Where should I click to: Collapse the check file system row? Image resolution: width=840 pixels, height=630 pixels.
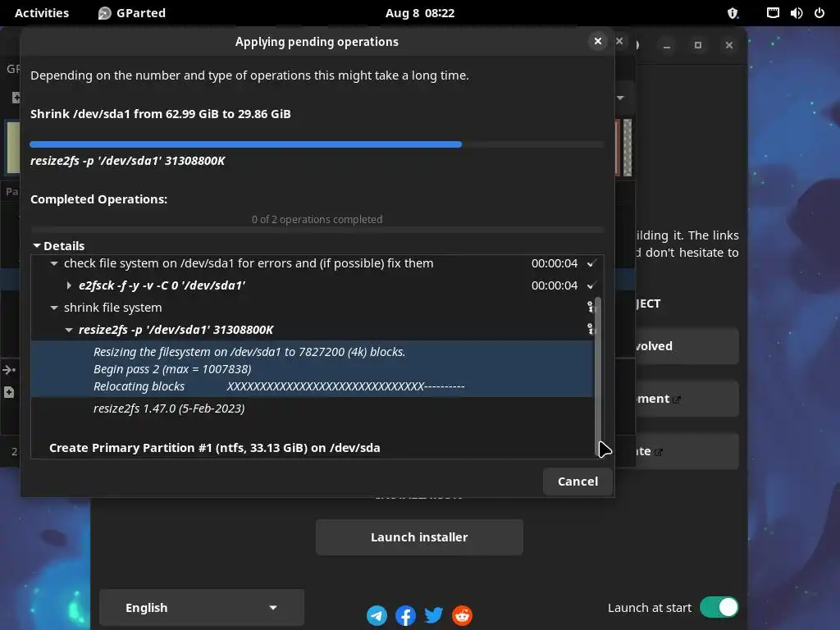[x=53, y=263]
